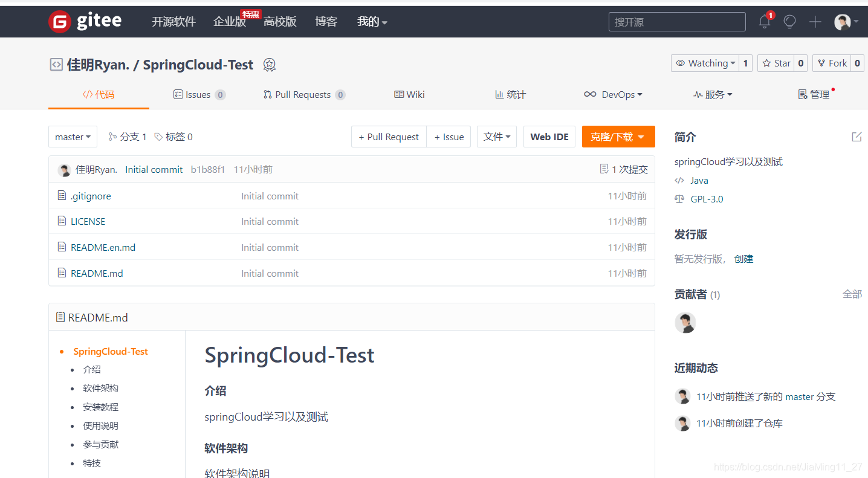Go to 开源软件 in header
Image resolution: width=868 pixels, height=478 pixels.
point(173,22)
